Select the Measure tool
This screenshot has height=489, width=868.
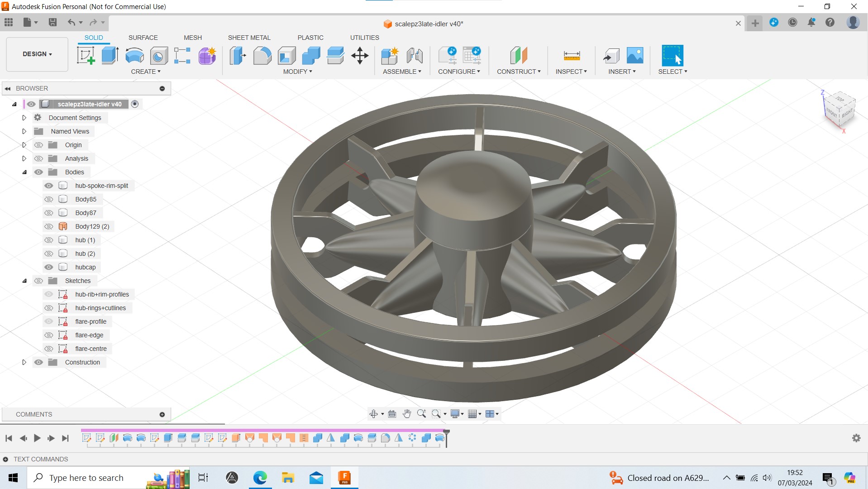[x=572, y=56]
